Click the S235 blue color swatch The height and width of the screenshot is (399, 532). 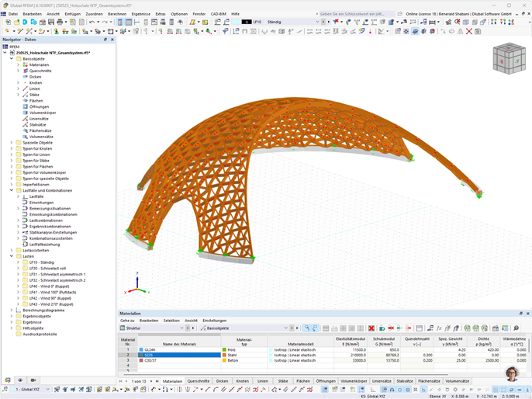pos(141,355)
